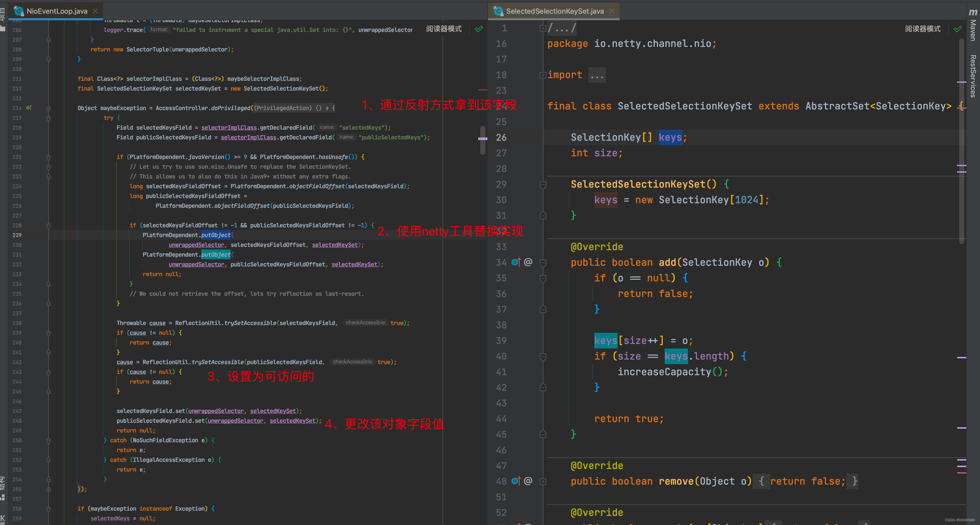Collapse the if size block at line 40

click(543, 357)
